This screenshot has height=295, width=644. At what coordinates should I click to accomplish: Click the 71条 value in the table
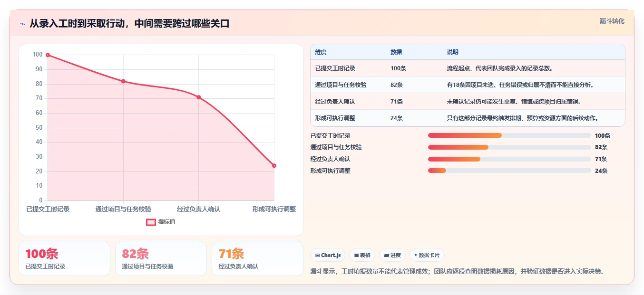pos(397,102)
